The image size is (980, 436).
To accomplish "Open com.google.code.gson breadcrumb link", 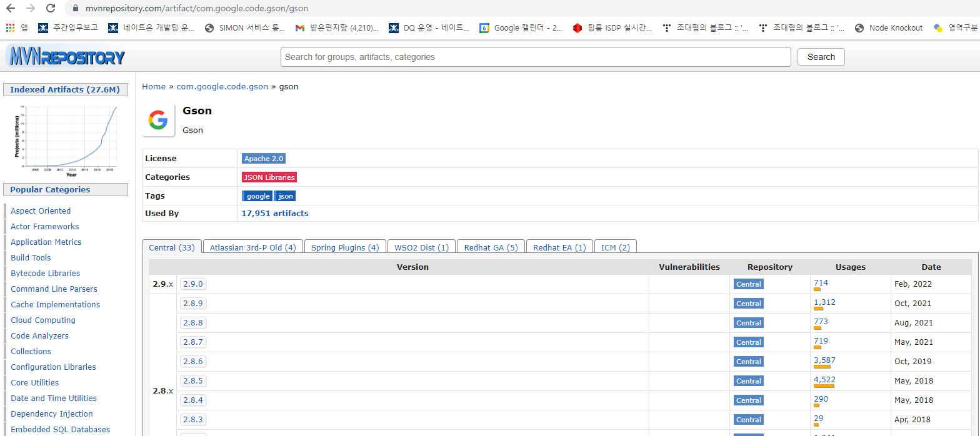I will (222, 87).
